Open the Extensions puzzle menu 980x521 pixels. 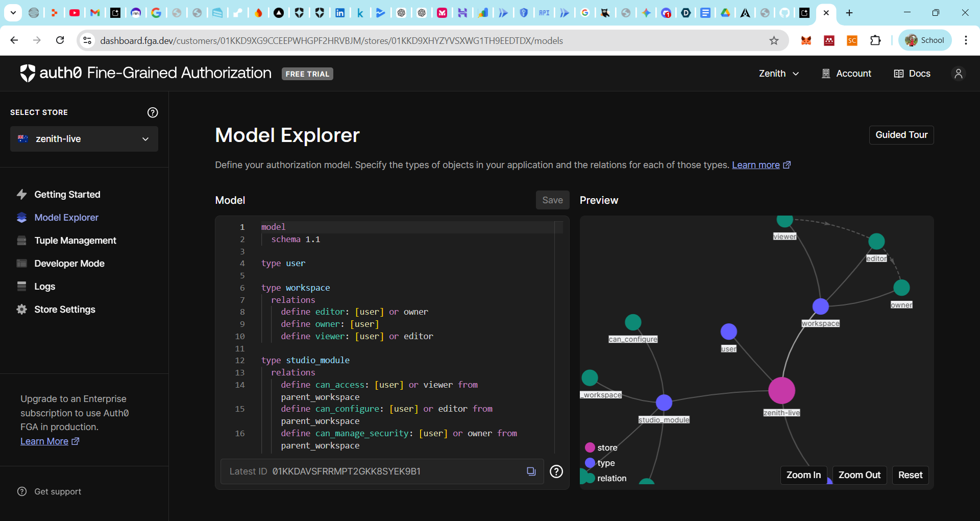tap(876, 40)
